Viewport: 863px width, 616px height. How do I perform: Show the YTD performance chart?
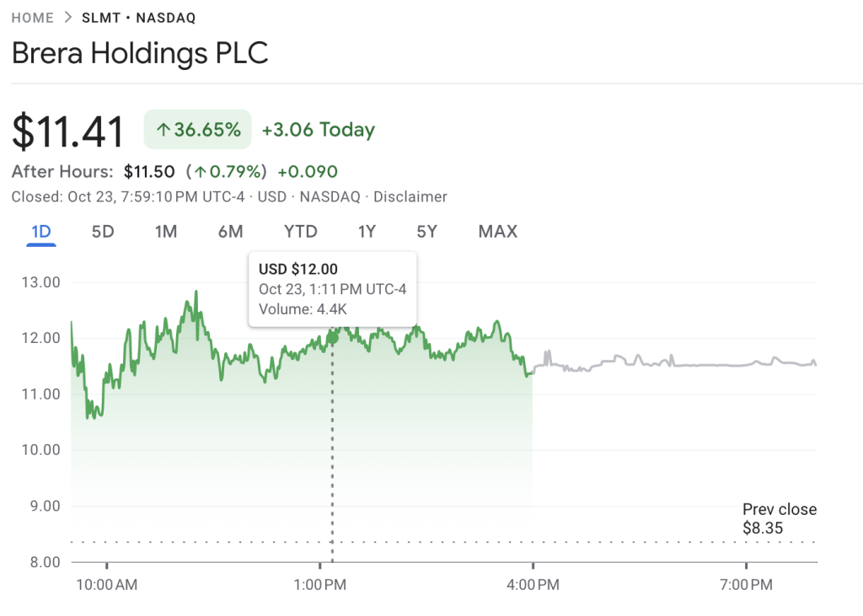(x=300, y=232)
